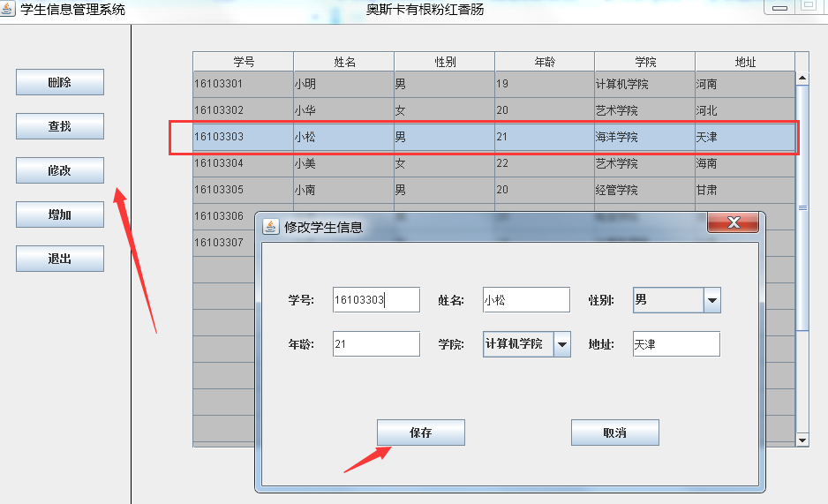Open the 性别 dropdown in dialog
This screenshot has width=828, height=504.
pos(712,300)
